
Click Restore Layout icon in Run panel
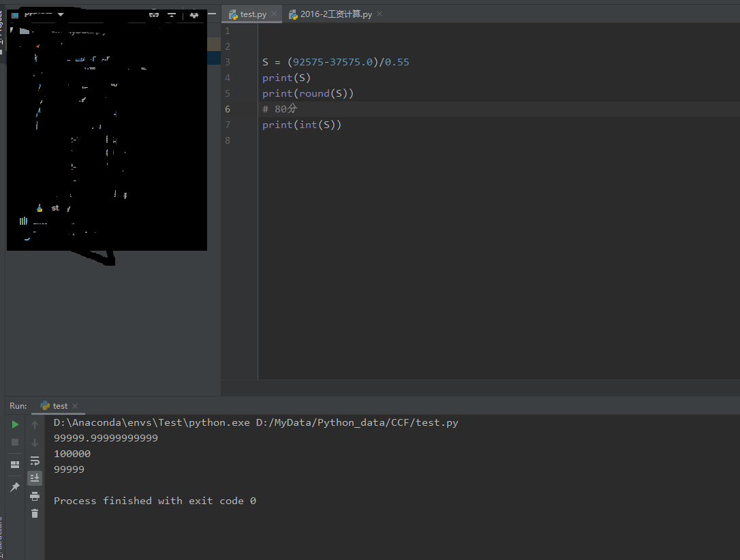pos(15,464)
